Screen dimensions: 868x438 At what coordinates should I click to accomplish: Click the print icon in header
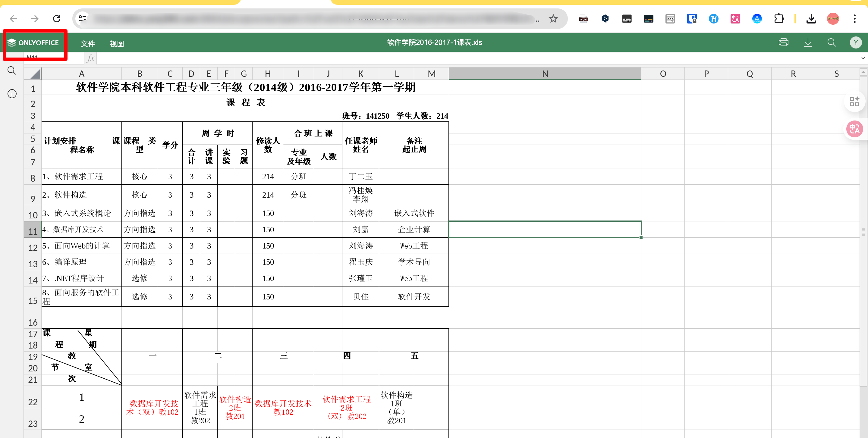pos(783,42)
